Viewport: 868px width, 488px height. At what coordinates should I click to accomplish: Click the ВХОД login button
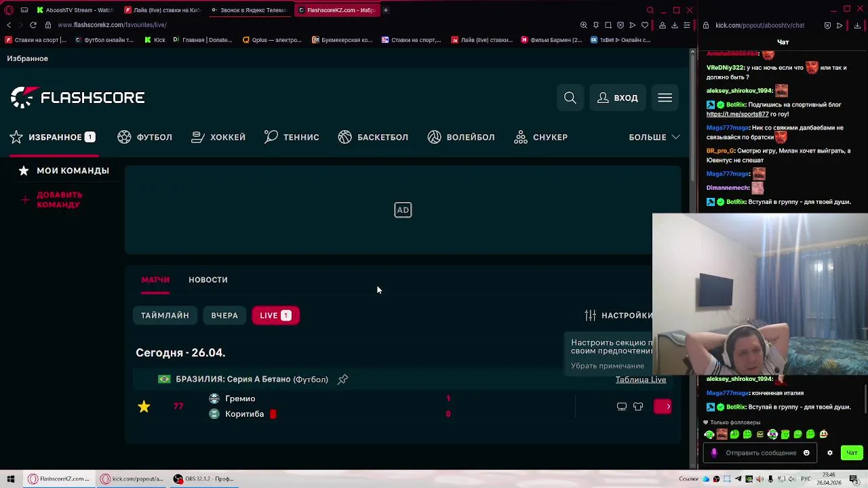617,98
